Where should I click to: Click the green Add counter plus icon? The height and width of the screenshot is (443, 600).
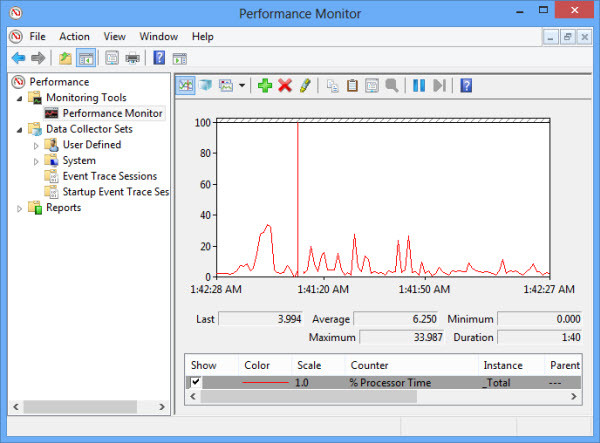pyautogui.click(x=265, y=85)
